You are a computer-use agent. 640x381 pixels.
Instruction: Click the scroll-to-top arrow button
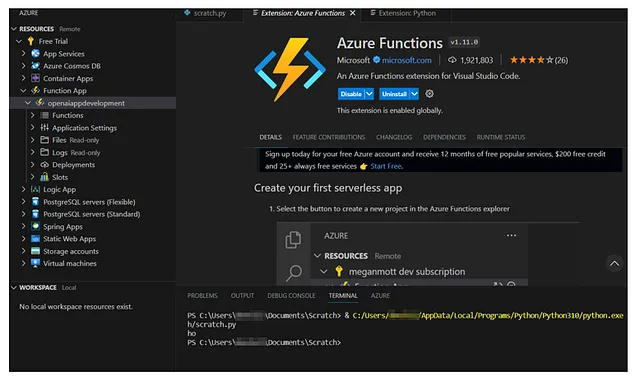tap(614, 264)
